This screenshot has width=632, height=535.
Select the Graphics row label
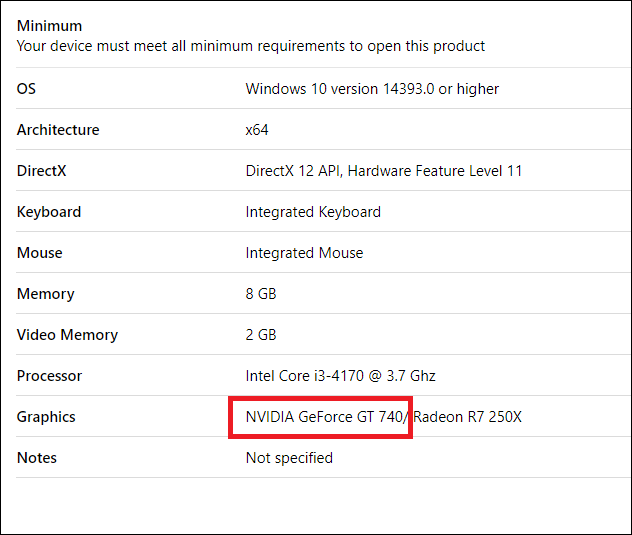pos(46,417)
